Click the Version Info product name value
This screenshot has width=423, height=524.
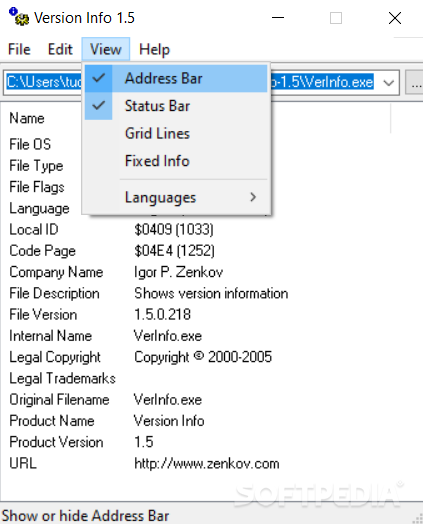coord(169,421)
